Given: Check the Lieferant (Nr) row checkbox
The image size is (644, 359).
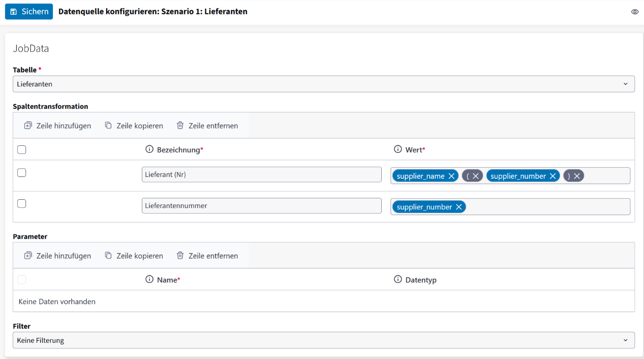Looking at the screenshot, I should pyautogui.click(x=21, y=173).
